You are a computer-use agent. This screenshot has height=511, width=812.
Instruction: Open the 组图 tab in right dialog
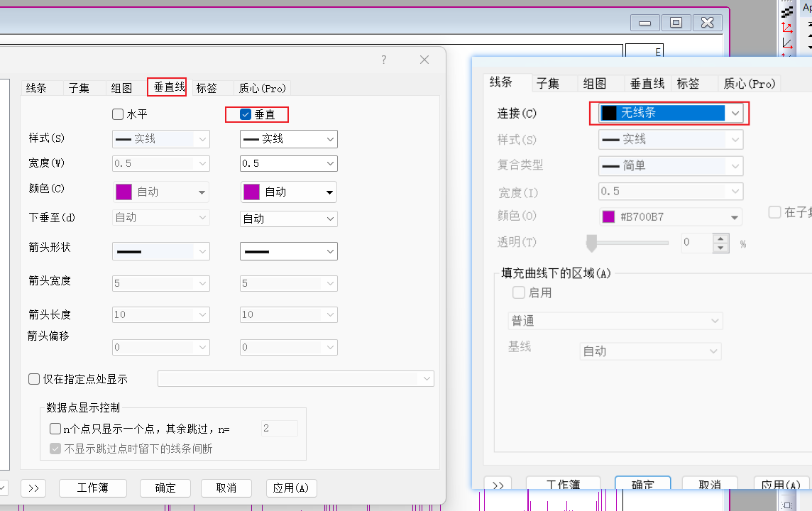tap(595, 83)
